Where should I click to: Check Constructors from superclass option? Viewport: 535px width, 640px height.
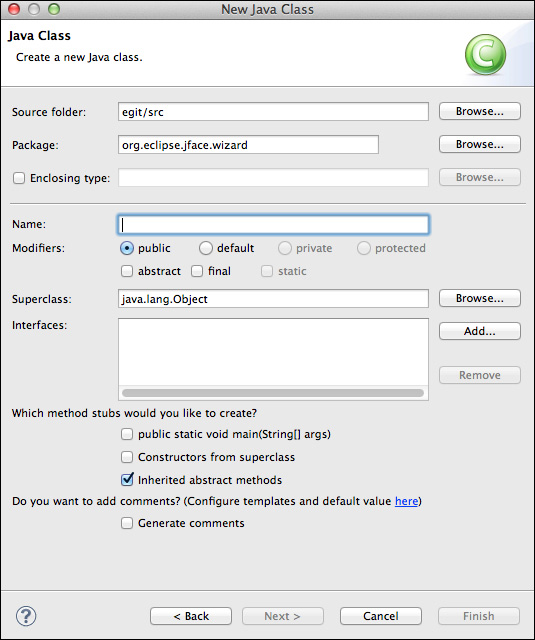coord(127,457)
